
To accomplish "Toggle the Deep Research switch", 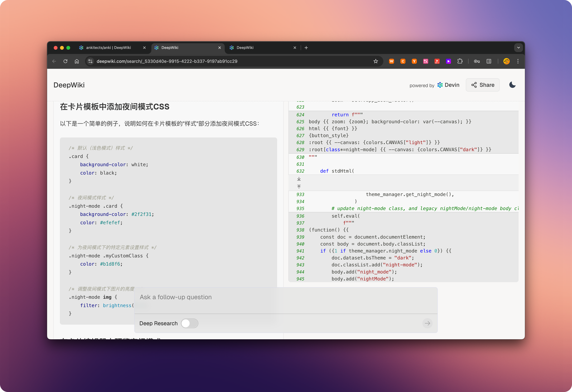I will click(189, 323).
